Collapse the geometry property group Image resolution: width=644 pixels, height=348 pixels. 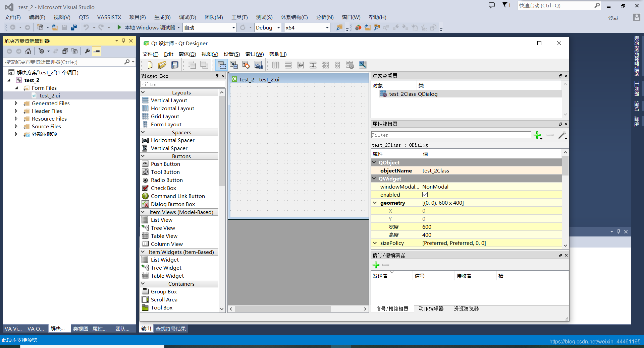point(375,203)
